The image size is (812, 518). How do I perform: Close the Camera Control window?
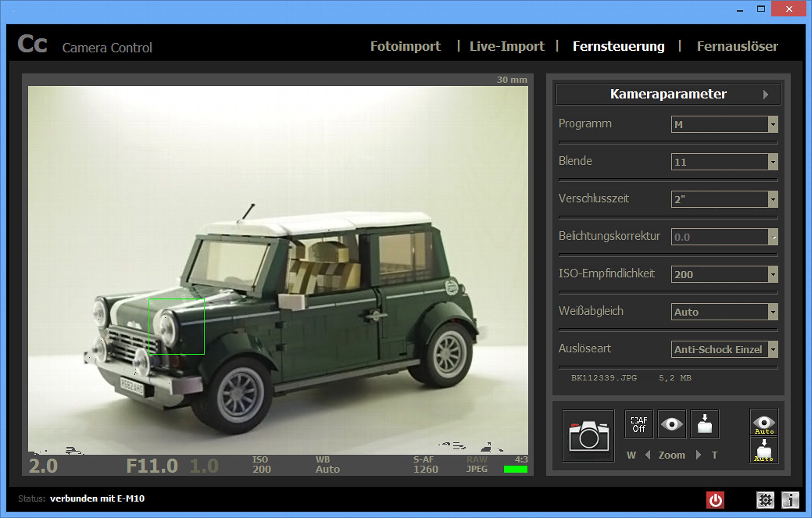[x=788, y=9]
